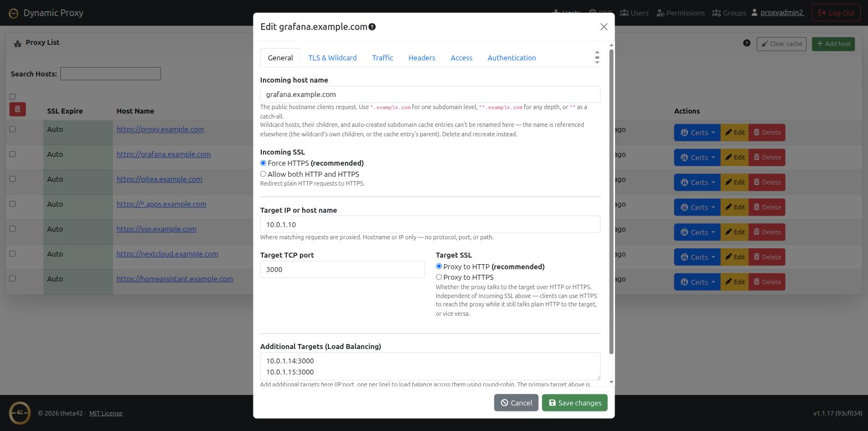Click the Proxy List network icon

click(18, 43)
